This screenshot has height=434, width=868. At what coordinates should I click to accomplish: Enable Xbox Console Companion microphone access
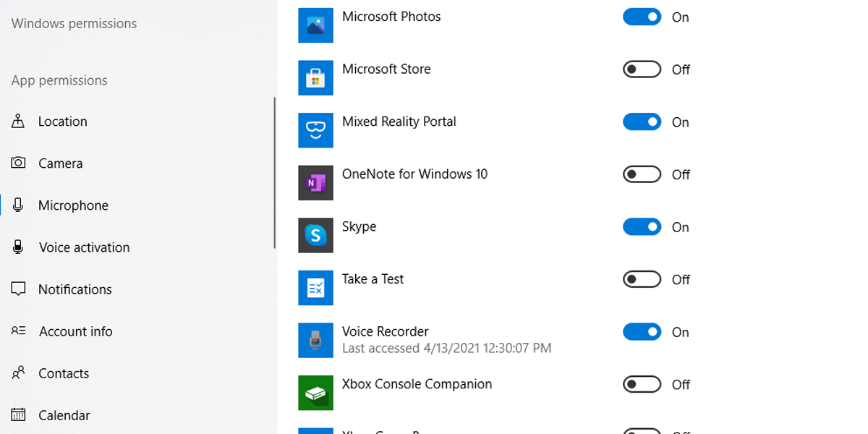click(641, 384)
